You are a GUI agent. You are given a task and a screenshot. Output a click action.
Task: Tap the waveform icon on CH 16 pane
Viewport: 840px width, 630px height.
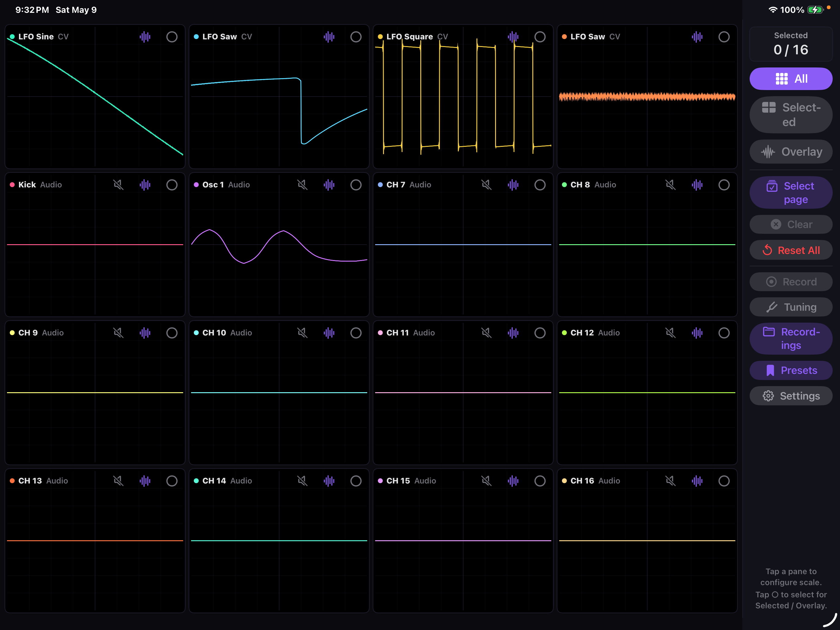point(697,481)
